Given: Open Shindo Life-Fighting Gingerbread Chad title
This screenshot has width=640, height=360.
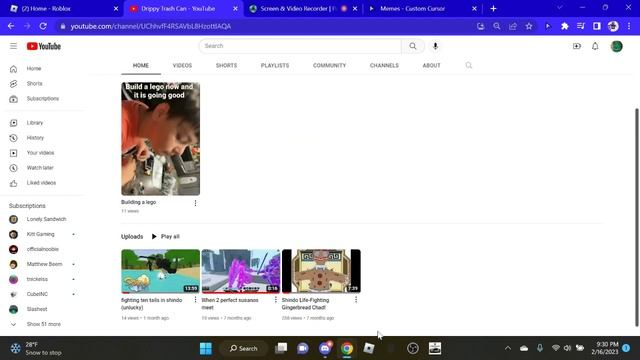Looking at the screenshot, I should click(305, 304).
